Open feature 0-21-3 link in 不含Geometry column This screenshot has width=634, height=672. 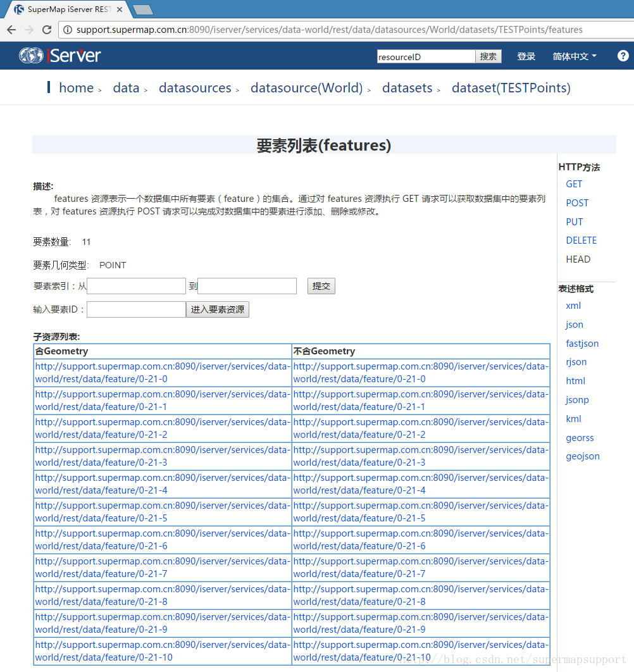tap(421, 456)
